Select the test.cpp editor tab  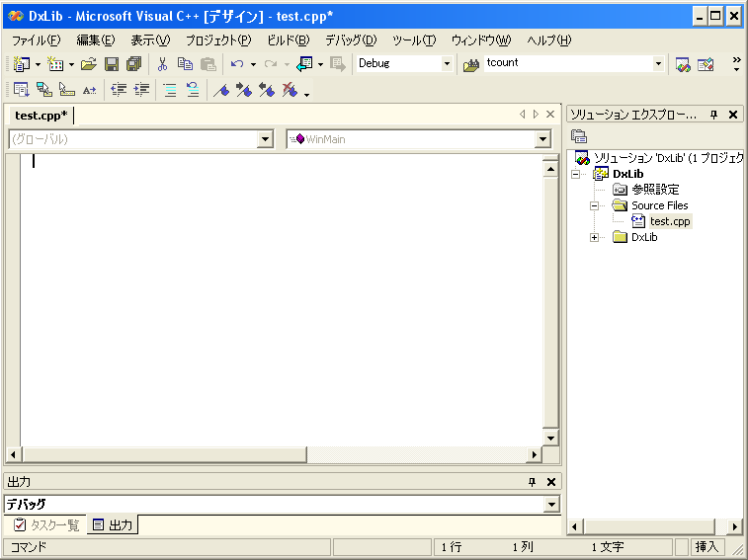[x=42, y=116]
